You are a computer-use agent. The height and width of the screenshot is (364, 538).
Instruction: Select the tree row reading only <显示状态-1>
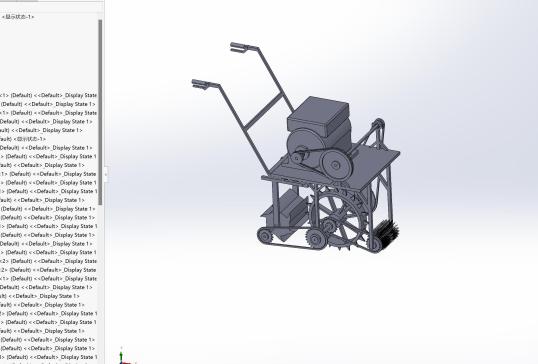click(x=18, y=16)
